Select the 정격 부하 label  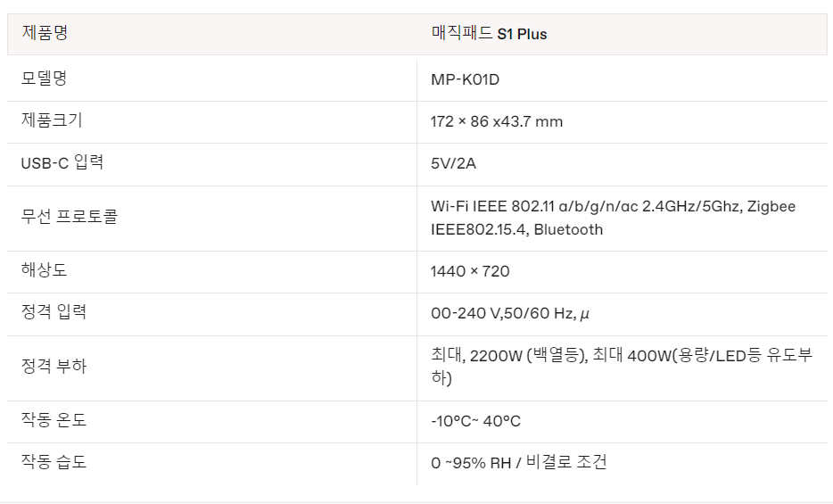tap(54, 366)
